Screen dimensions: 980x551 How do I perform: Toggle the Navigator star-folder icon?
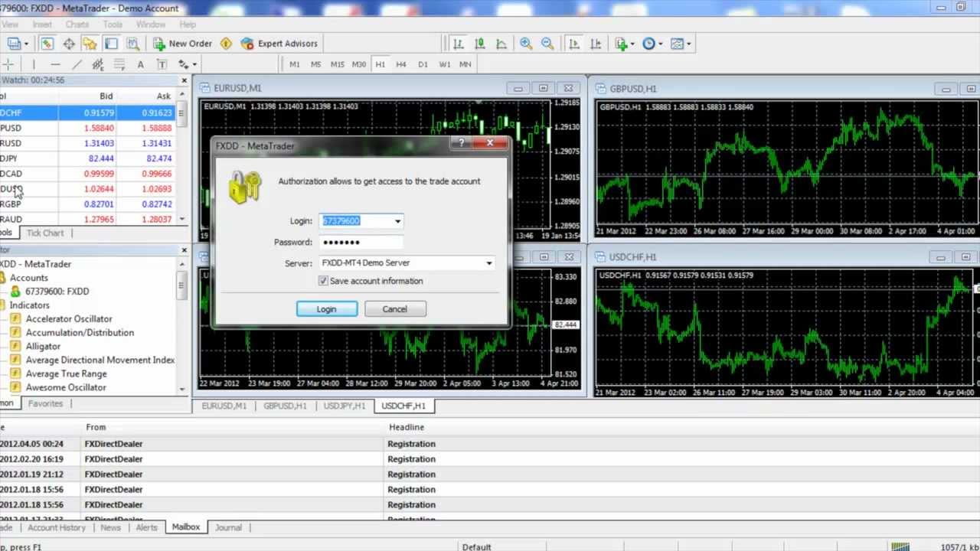pos(90,44)
